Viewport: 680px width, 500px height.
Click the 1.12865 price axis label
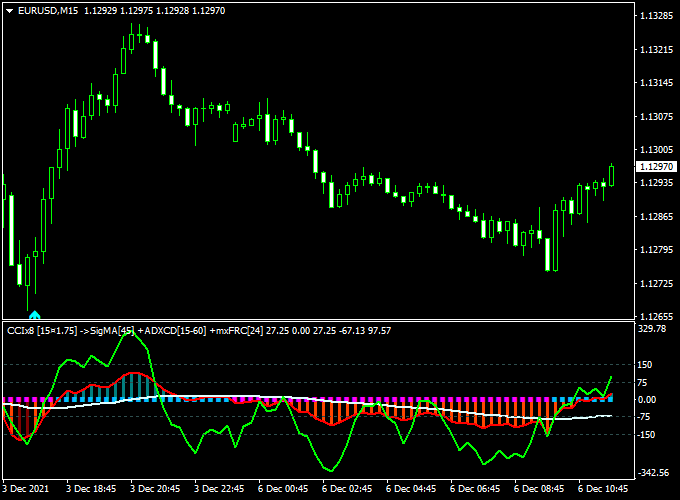coord(657,216)
